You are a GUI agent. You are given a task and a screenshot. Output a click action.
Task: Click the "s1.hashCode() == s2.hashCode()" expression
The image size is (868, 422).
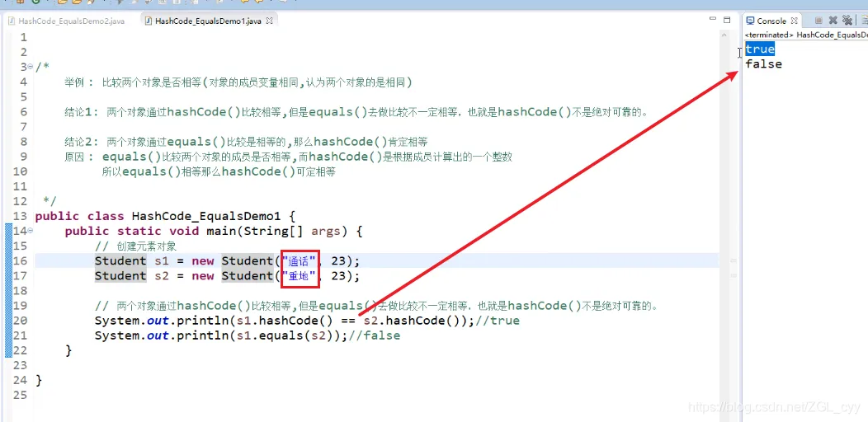click(x=343, y=321)
